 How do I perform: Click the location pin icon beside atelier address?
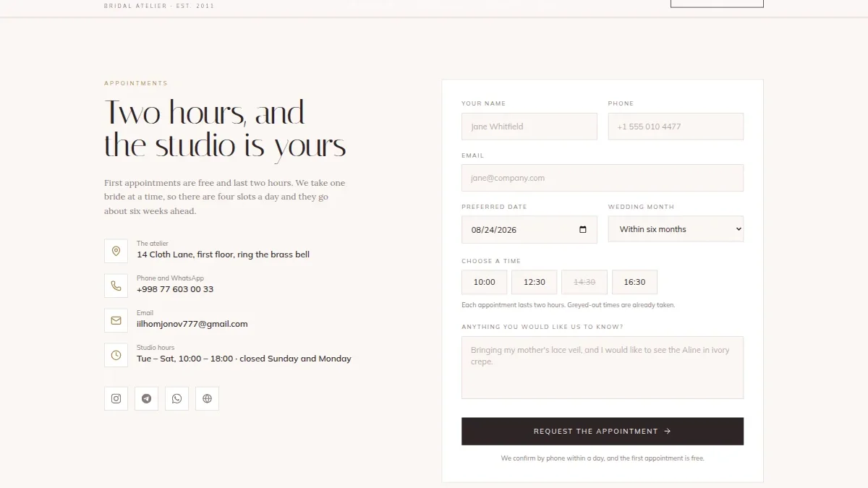(x=116, y=251)
